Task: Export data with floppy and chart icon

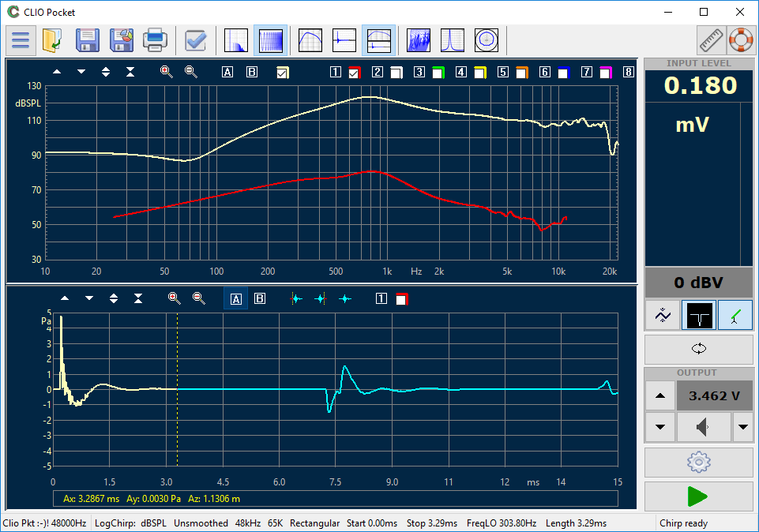Action: coord(122,40)
